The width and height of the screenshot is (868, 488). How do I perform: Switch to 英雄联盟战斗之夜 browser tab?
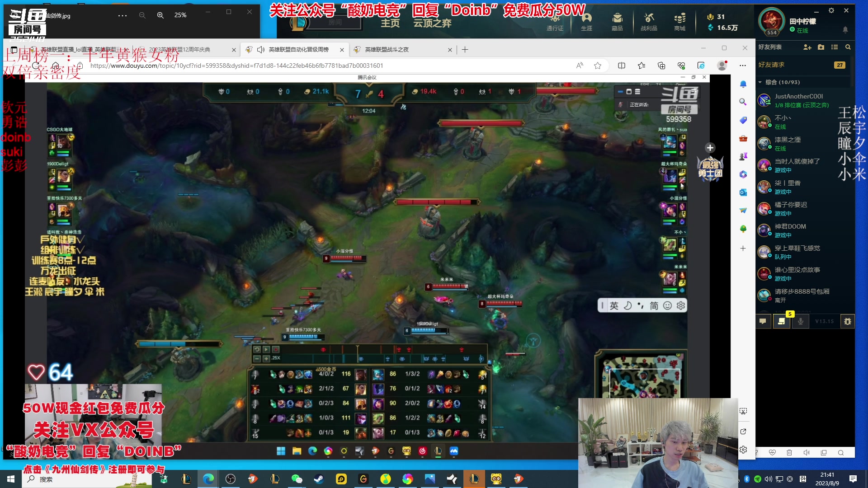coord(401,50)
